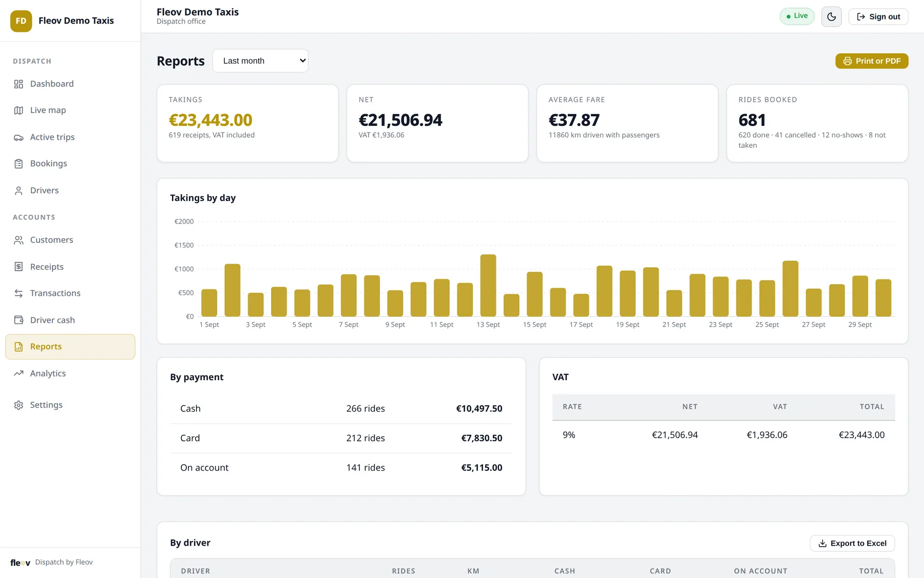
Task: Click the Live map icon
Action: 18,110
